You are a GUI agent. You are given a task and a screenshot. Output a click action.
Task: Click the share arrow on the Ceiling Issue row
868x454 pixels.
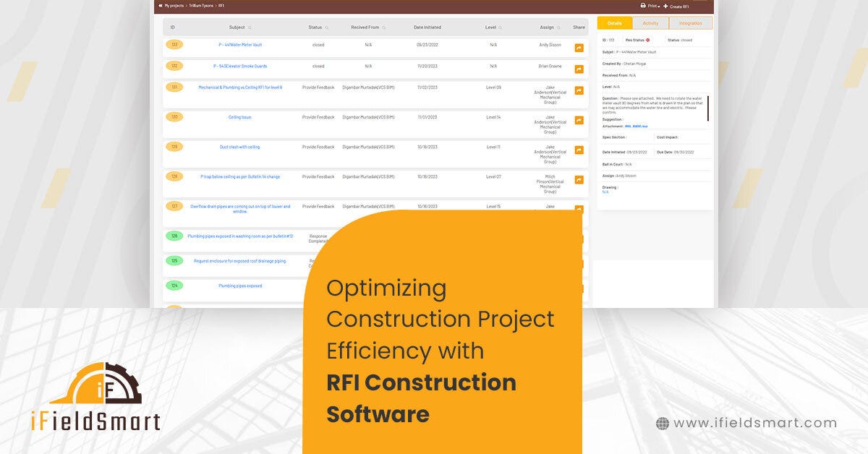578,119
